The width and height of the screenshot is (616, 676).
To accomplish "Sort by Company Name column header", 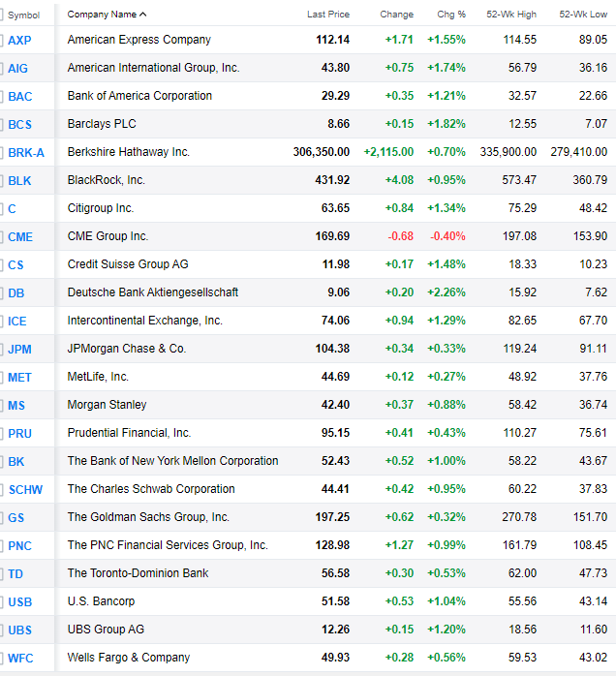I will coord(107,15).
